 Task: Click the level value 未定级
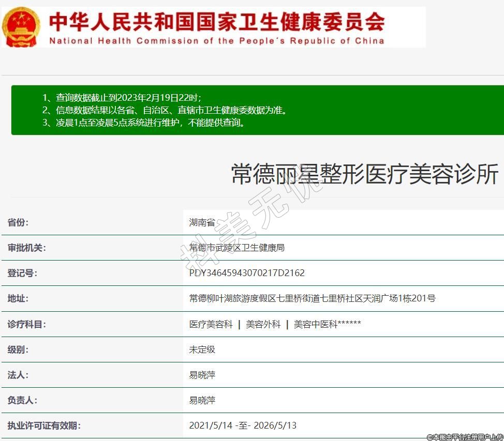(202, 349)
